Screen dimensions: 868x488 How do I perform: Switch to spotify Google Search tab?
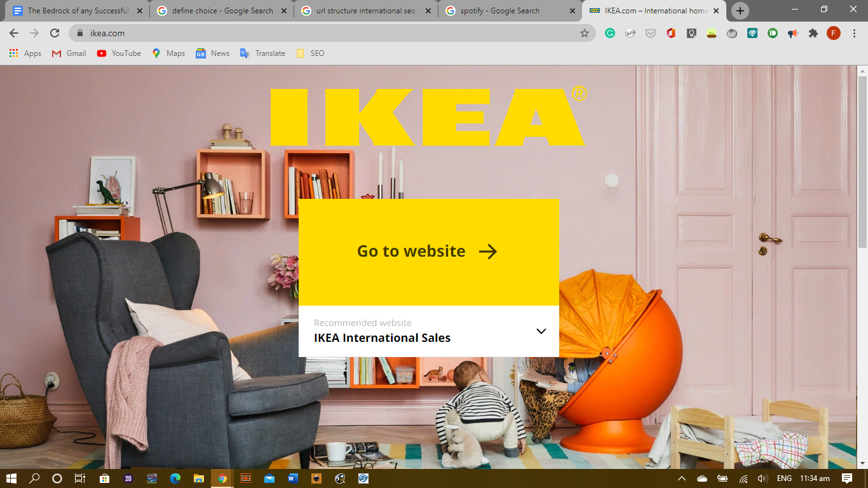(x=510, y=11)
